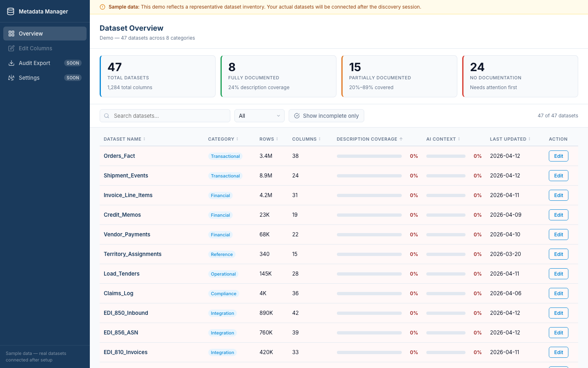Click the Partially Documented 15 card

(399, 76)
